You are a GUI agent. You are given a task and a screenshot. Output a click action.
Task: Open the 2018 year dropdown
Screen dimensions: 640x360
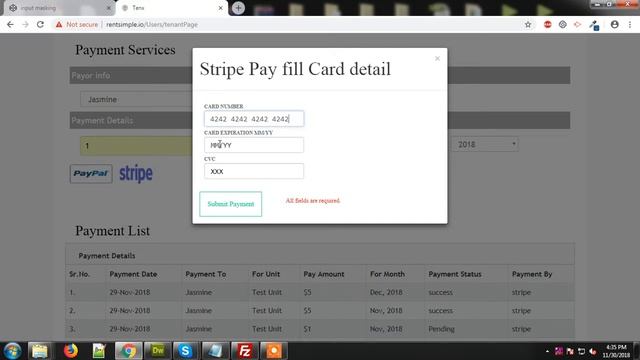point(485,144)
